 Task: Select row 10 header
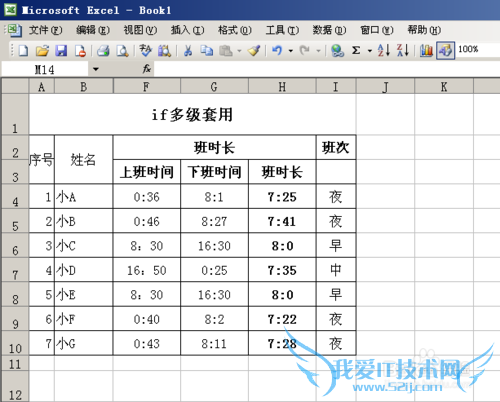tap(15, 343)
